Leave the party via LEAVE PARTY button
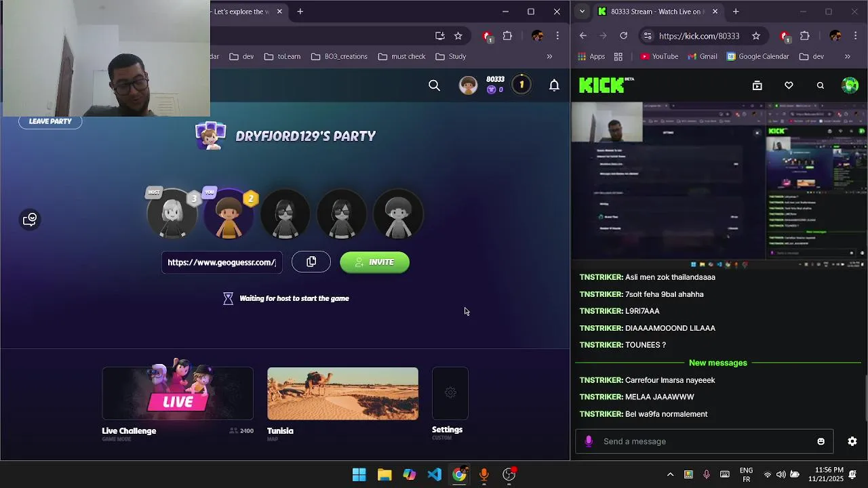868x488 pixels. pyautogui.click(x=50, y=121)
